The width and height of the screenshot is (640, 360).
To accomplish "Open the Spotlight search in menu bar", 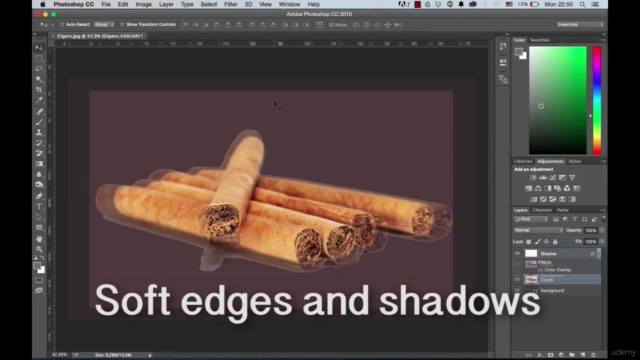I will (582, 4).
